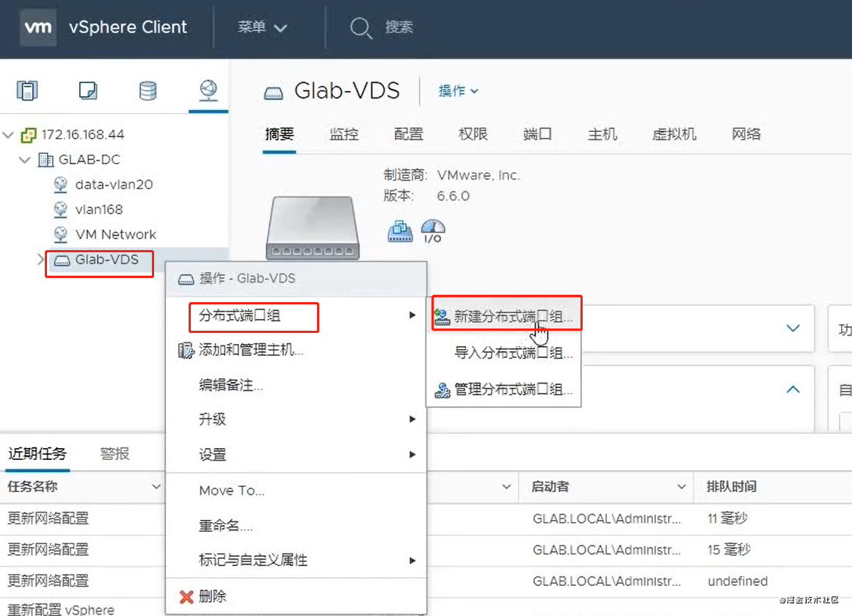Open the column dropdown left of 启动者

pyautogui.click(x=506, y=487)
